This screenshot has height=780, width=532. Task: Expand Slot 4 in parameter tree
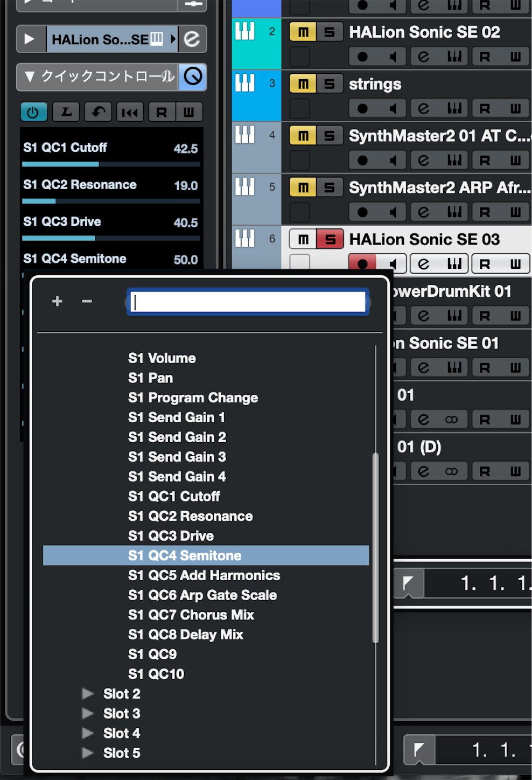click(88, 733)
